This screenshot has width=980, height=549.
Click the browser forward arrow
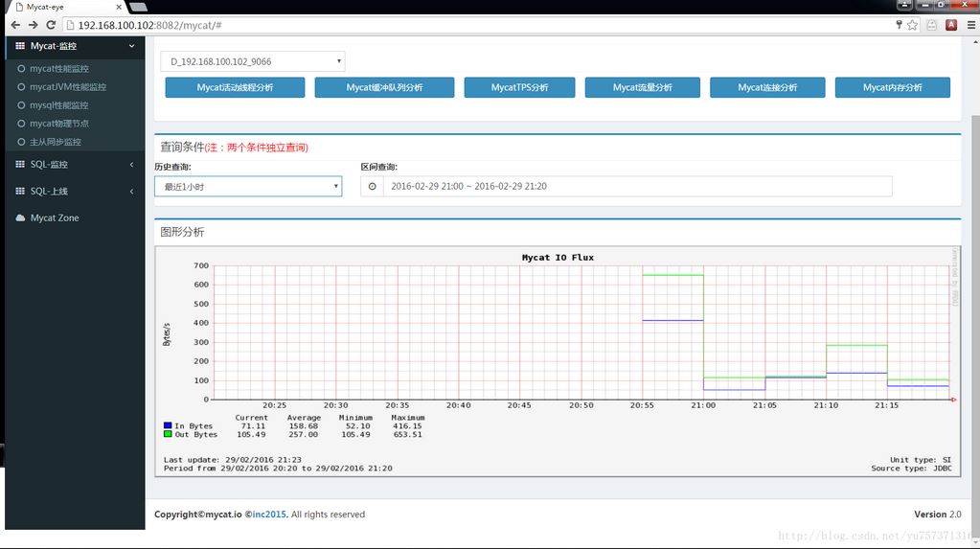pos(34,25)
